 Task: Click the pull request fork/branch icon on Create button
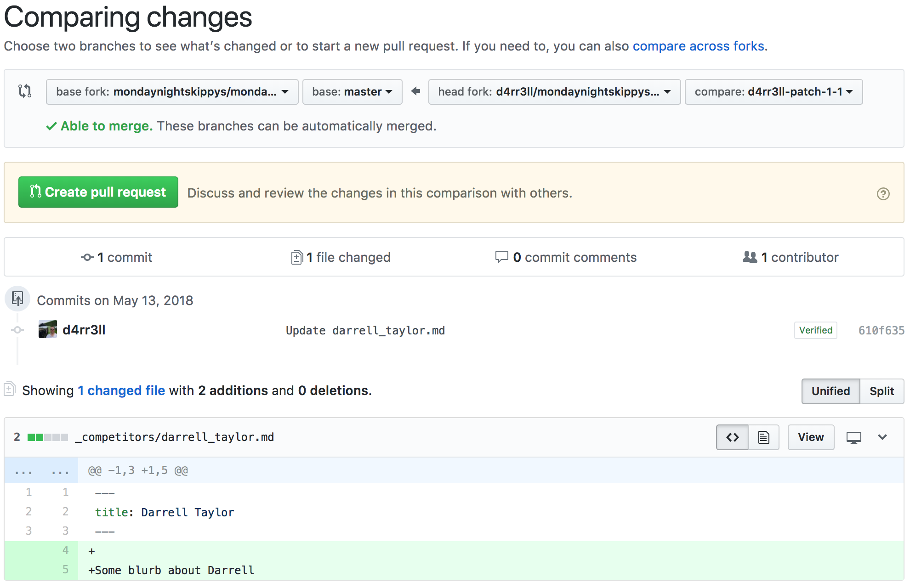pos(36,193)
